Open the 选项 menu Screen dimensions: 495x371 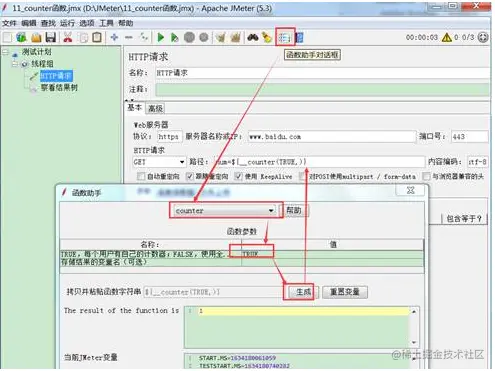point(87,23)
